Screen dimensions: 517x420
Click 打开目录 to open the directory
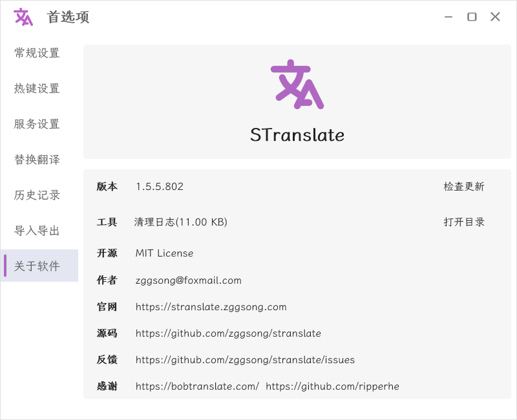tap(465, 222)
